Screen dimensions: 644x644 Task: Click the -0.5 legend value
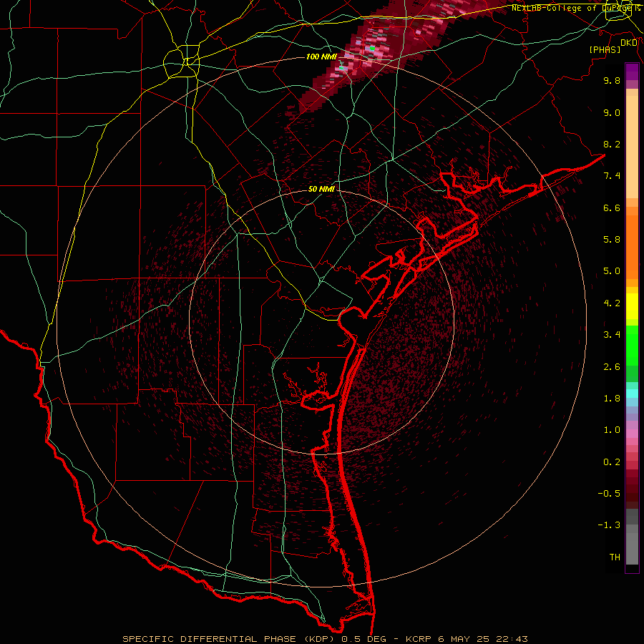pyautogui.click(x=609, y=494)
